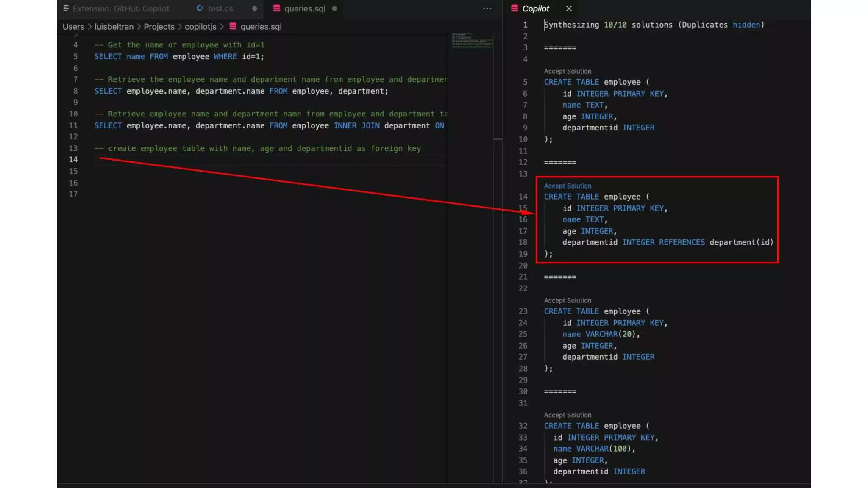Open the copilotjs breadcrumb folder
Viewport: 868px width, 488px height.
point(200,26)
